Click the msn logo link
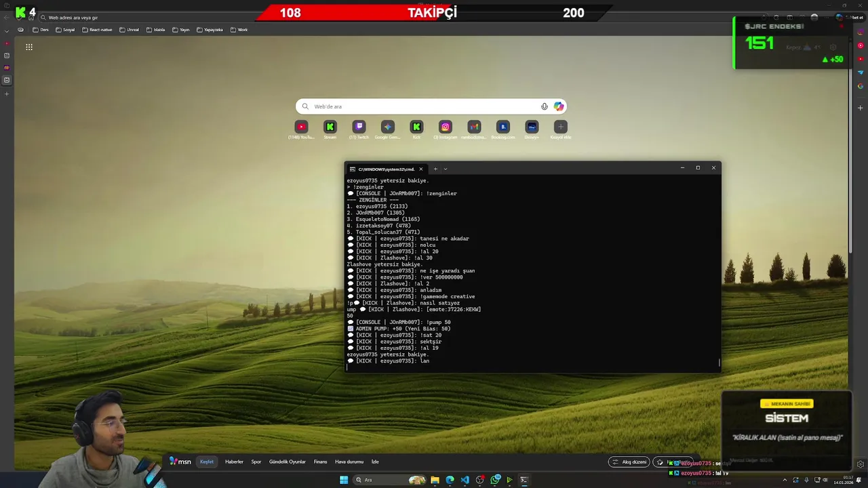 pos(180,462)
